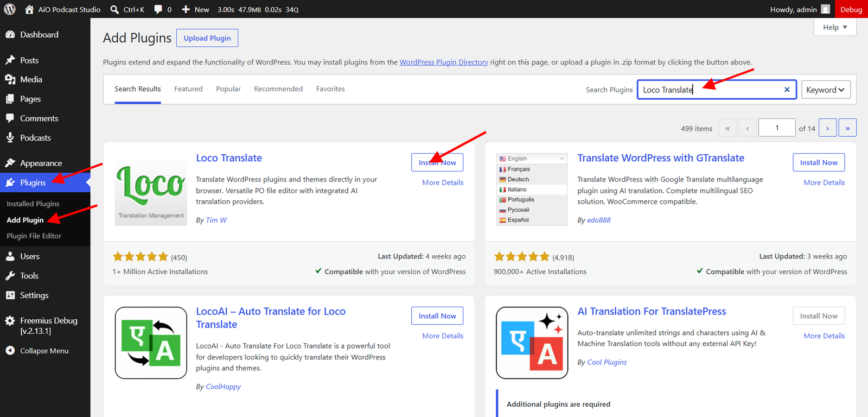Open Comments icon in the sidebar
This screenshot has width=868, height=417.
pyautogui.click(x=10, y=118)
